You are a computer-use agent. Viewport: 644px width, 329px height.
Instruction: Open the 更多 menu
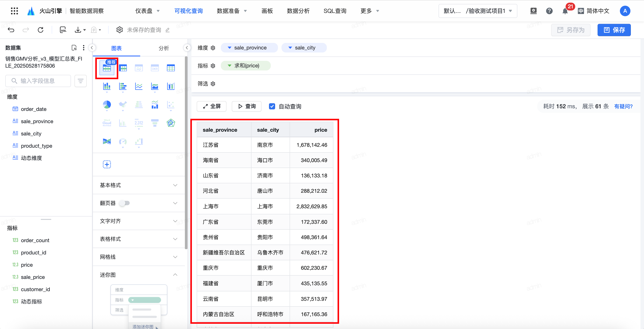click(x=370, y=11)
